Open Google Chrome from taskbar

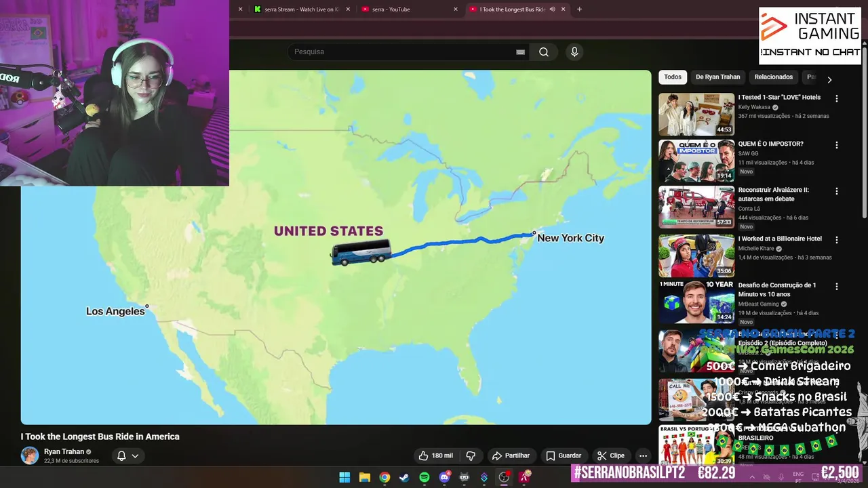point(384,477)
